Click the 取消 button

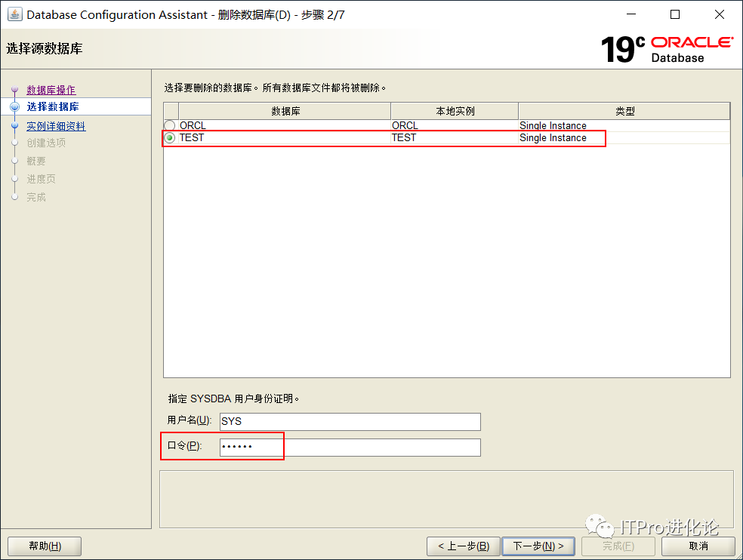[698, 546]
